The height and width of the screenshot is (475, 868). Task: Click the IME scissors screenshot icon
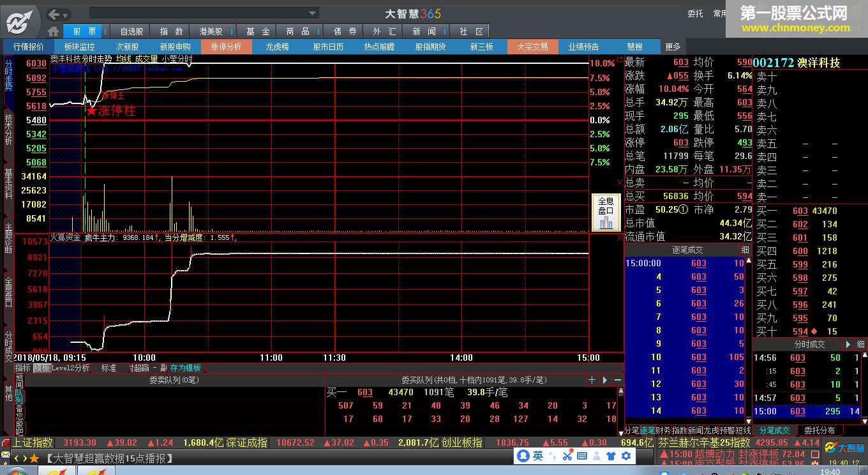pos(567,456)
